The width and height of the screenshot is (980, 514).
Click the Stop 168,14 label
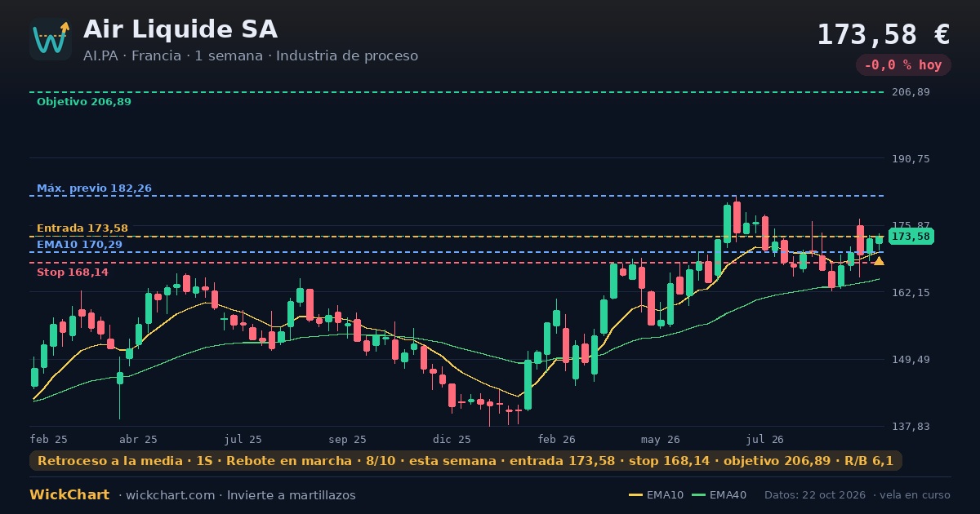pyautogui.click(x=73, y=273)
